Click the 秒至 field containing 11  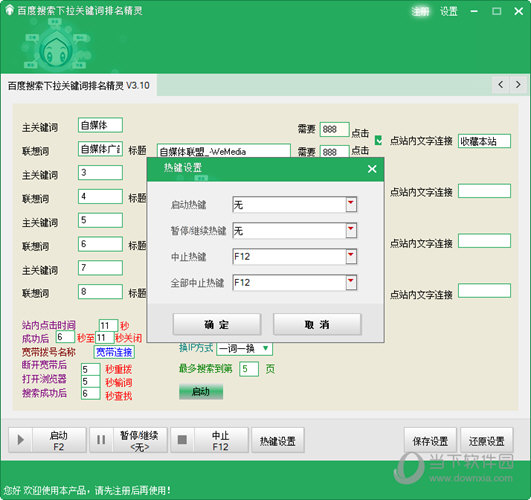click(x=105, y=337)
